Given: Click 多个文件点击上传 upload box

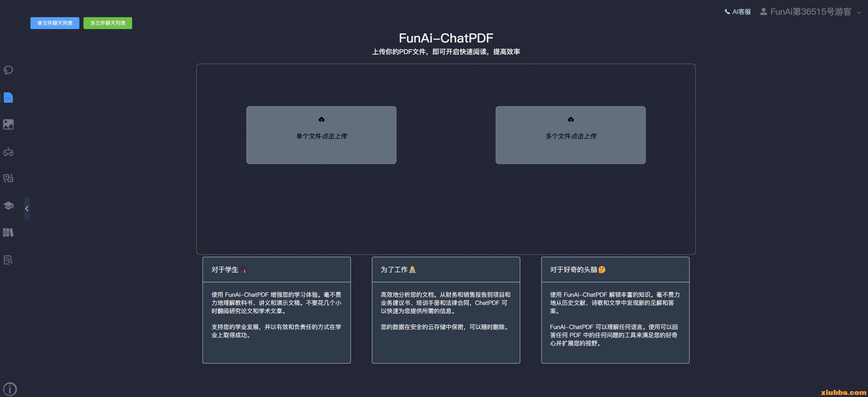Looking at the screenshot, I should (570, 135).
